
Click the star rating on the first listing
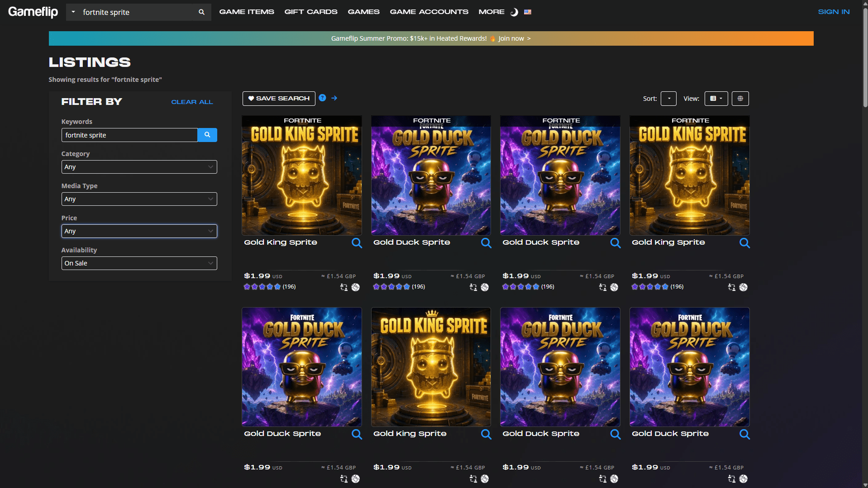pos(262,287)
